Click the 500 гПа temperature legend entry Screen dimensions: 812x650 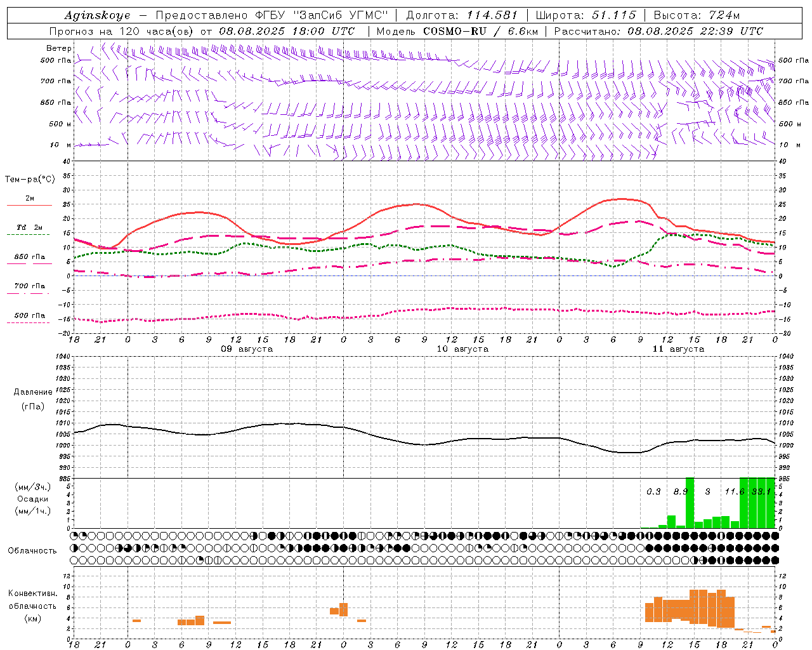(x=30, y=315)
